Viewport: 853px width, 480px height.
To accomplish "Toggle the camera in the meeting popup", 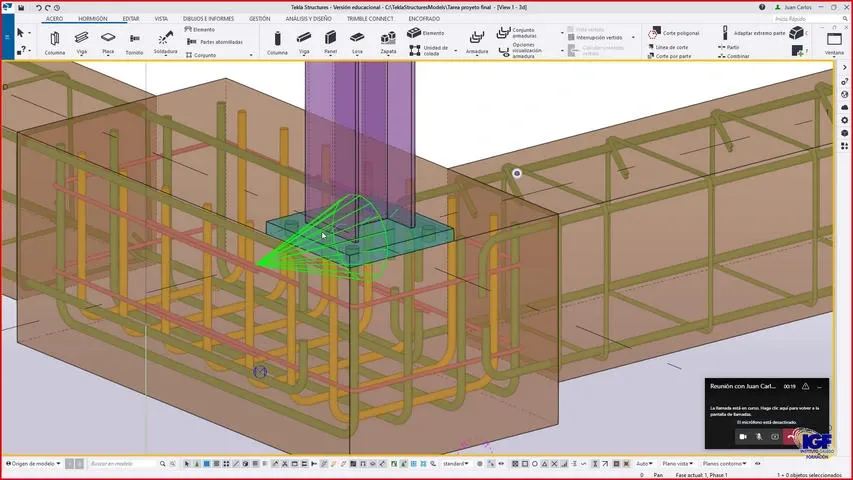I will (x=743, y=436).
